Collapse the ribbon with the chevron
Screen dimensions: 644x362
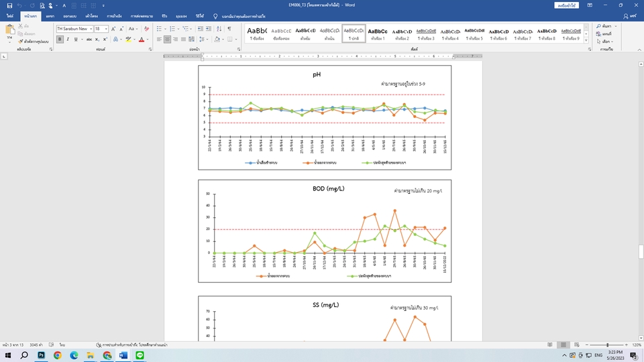pos(639,49)
